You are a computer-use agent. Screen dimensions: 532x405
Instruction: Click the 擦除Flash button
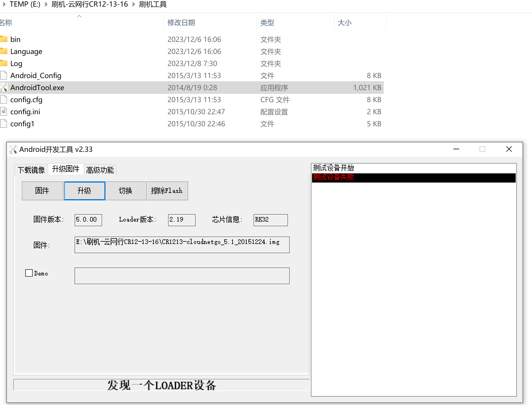click(x=167, y=191)
